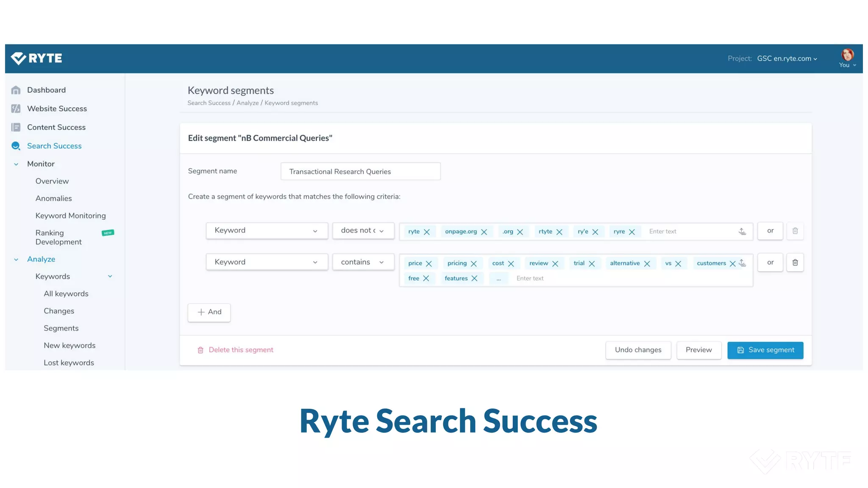Click the Website Success icon

pyautogui.click(x=16, y=108)
